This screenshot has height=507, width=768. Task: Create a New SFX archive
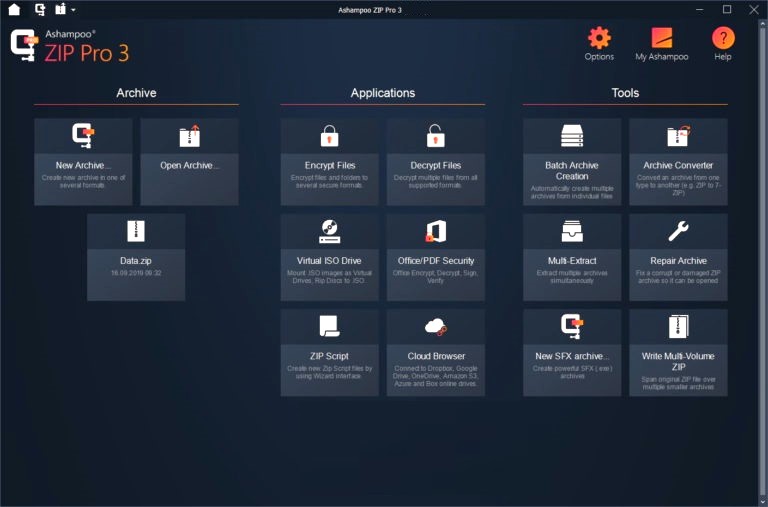pos(572,353)
